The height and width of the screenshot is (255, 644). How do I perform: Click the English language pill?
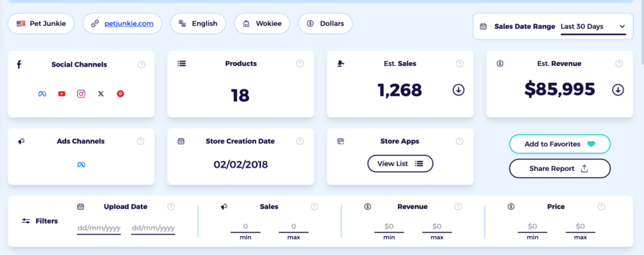pos(198,23)
